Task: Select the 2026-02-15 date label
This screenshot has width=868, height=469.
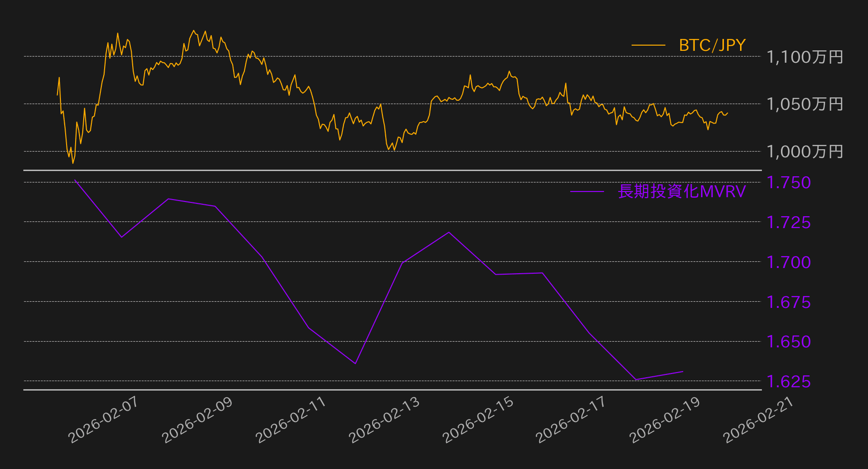Action: (478, 420)
